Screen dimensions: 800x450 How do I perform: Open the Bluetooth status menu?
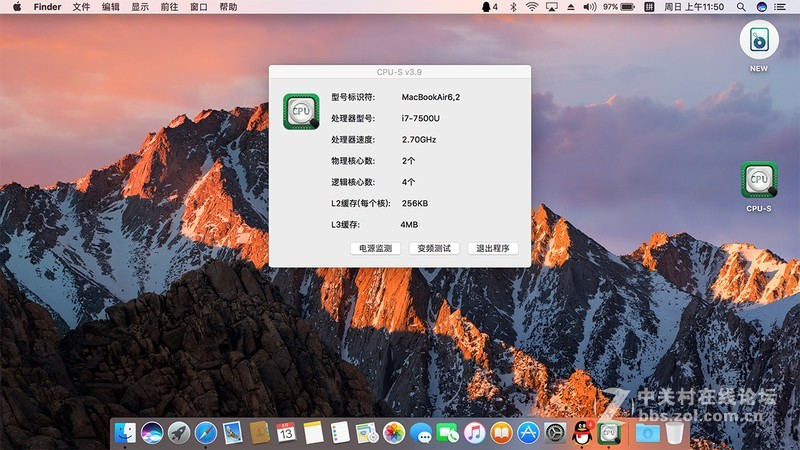click(513, 7)
